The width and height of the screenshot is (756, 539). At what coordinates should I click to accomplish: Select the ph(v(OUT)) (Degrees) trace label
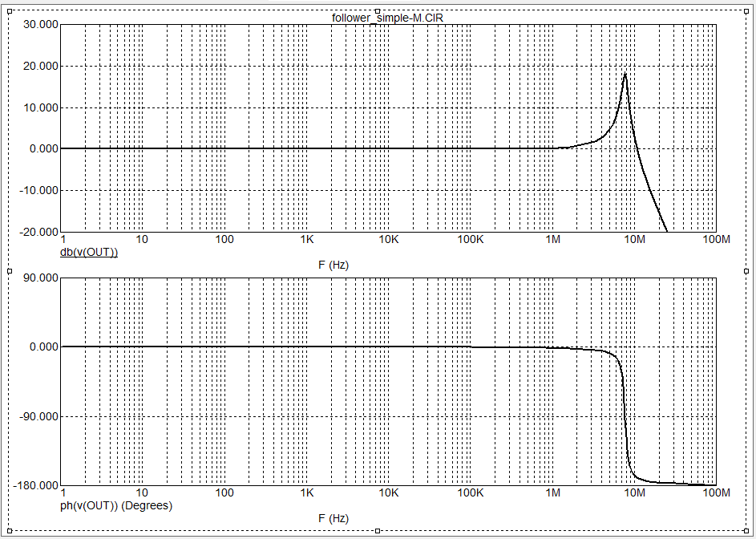pos(116,505)
